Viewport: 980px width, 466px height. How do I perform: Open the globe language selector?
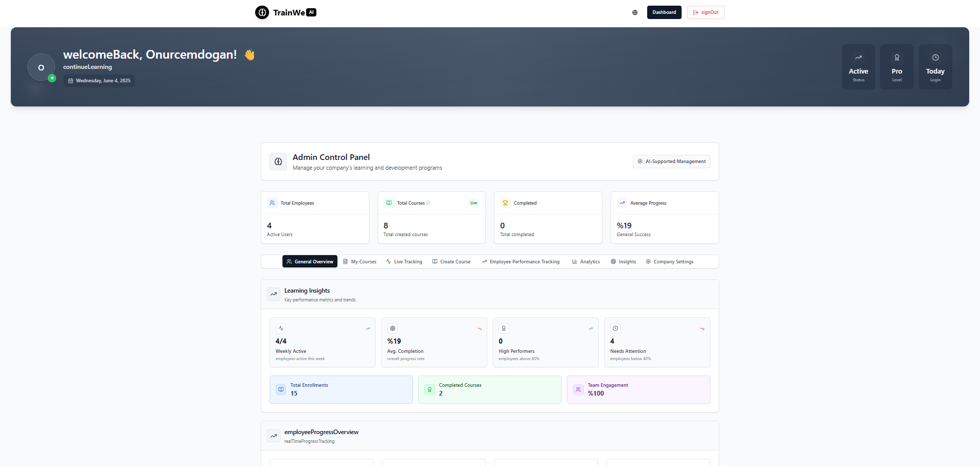click(635, 12)
